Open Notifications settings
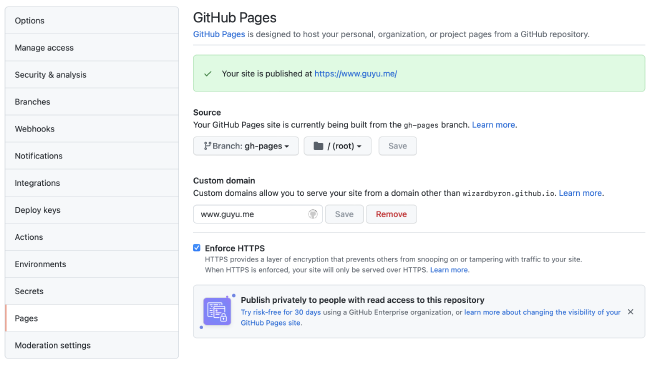 coord(92,156)
